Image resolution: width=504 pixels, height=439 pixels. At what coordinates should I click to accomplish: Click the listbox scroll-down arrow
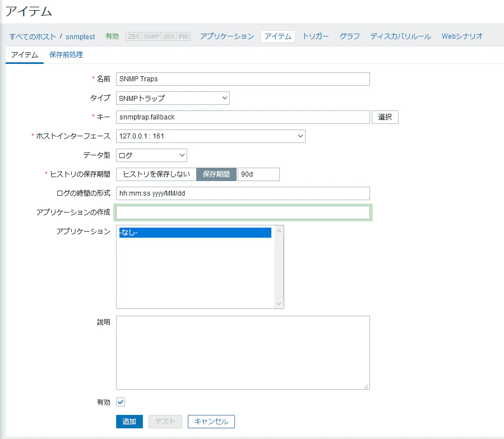279,303
